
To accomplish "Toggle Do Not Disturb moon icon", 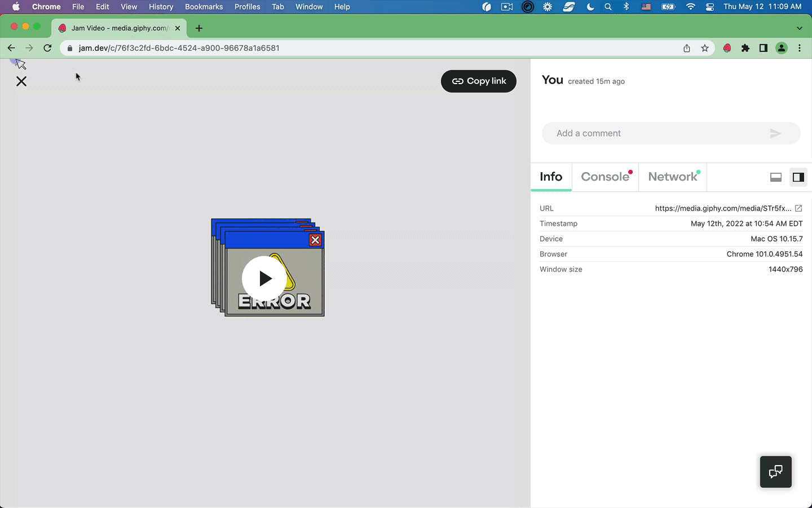I will point(590,7).
